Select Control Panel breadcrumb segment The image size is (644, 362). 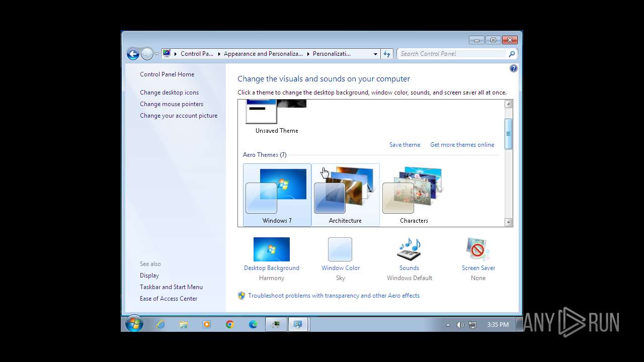point(197,54)
